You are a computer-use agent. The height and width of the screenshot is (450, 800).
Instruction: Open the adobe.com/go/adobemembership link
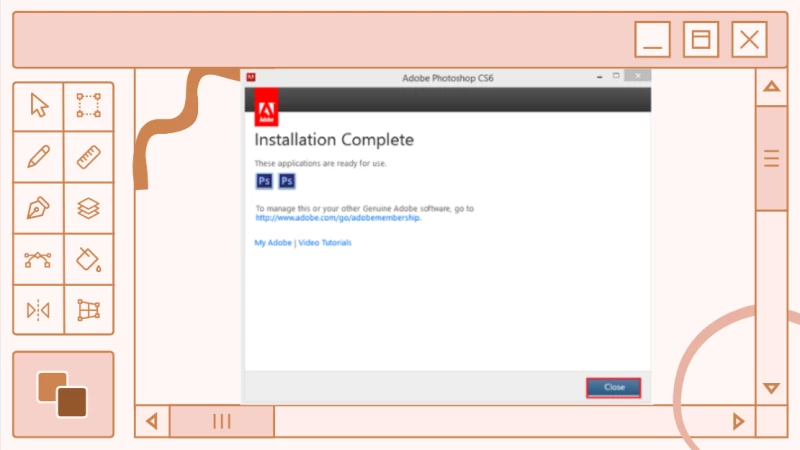[338, 217]
